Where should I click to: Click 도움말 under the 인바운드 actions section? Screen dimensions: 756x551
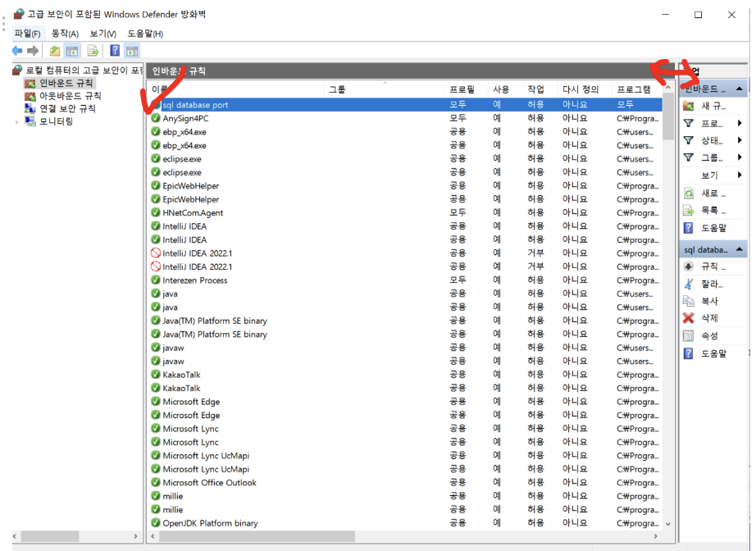pyautogui.click(x=712, y=228)
